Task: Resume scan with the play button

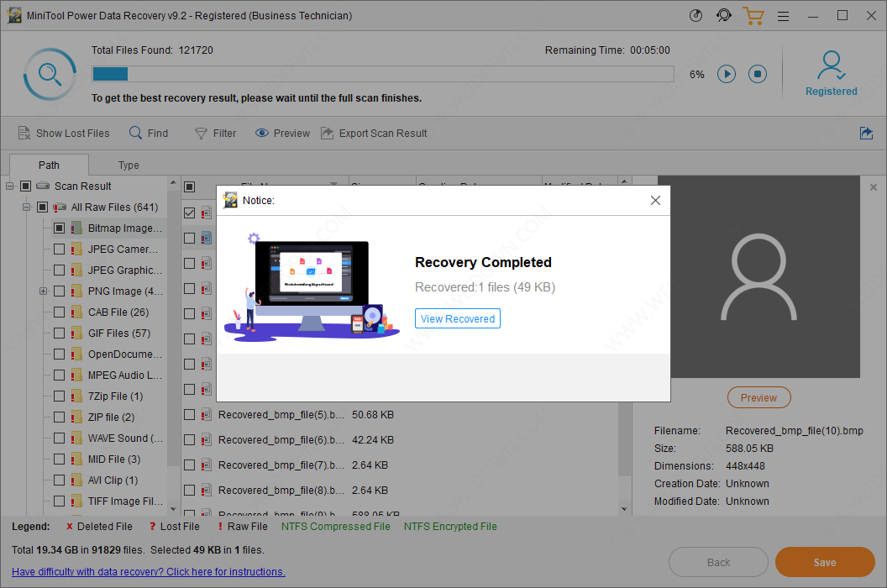Action: [x=727, y=74]
